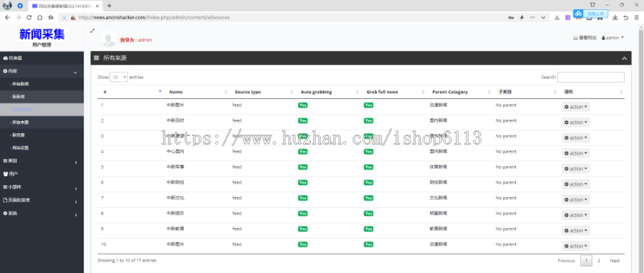
Task: Open the Show entries count dropdown
Action: (119, 77)
